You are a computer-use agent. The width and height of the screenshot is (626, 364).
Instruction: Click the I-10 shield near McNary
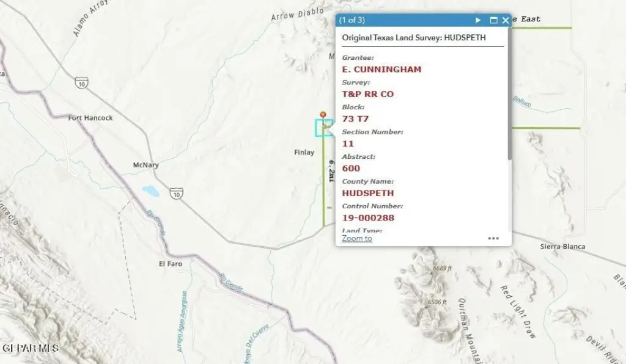(177, 194)
